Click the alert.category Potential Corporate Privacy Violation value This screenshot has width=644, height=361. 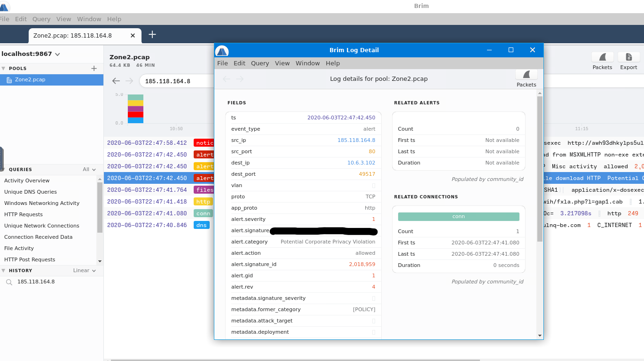click(328, 242)
